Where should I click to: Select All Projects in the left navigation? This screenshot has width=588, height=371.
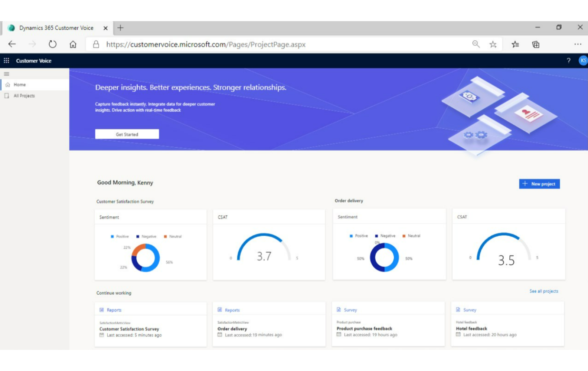pos(35,96)
